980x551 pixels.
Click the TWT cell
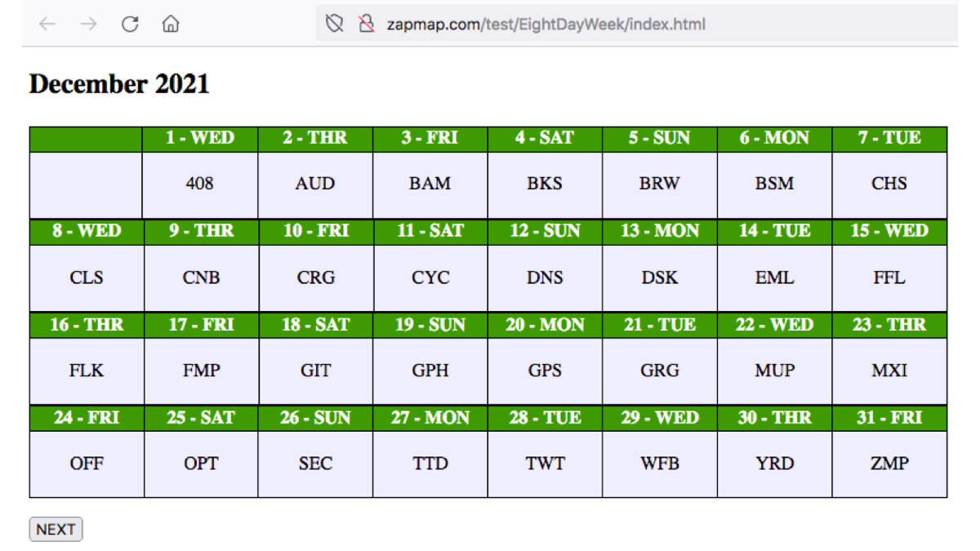tap(545, 464)
